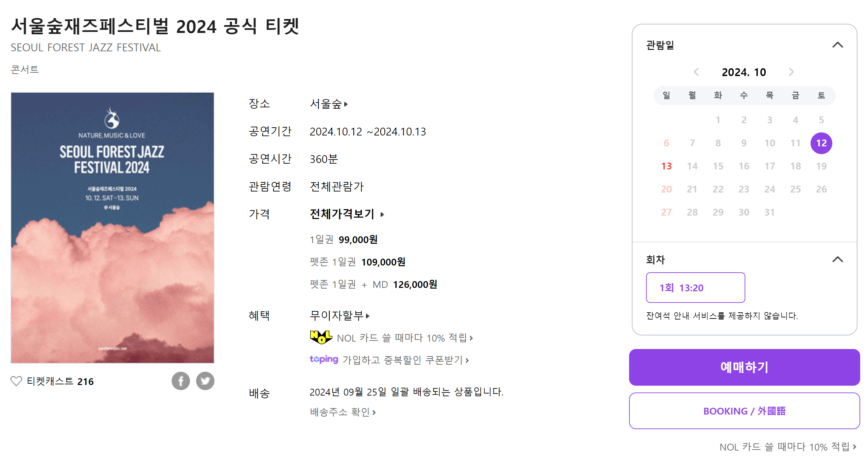868x458 pixels.
Task: Click the arrow beside NOL 카드 적립 text
Action: 471,338
